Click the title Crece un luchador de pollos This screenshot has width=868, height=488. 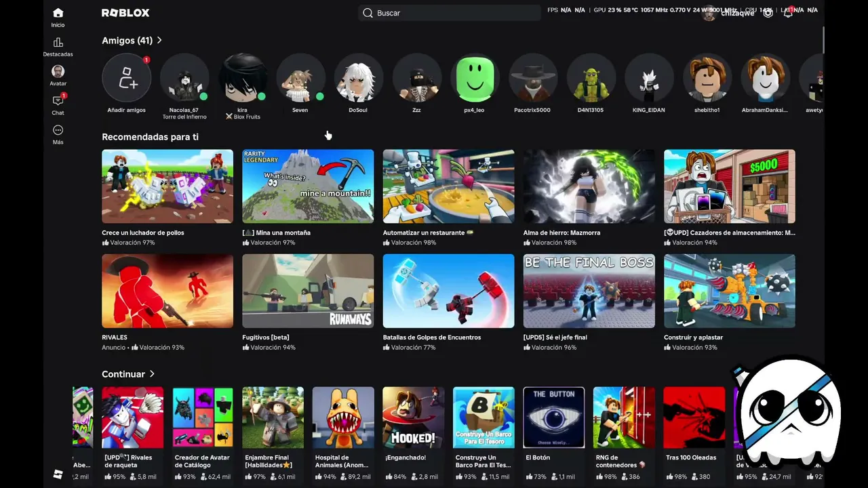(x=143, y=232)
